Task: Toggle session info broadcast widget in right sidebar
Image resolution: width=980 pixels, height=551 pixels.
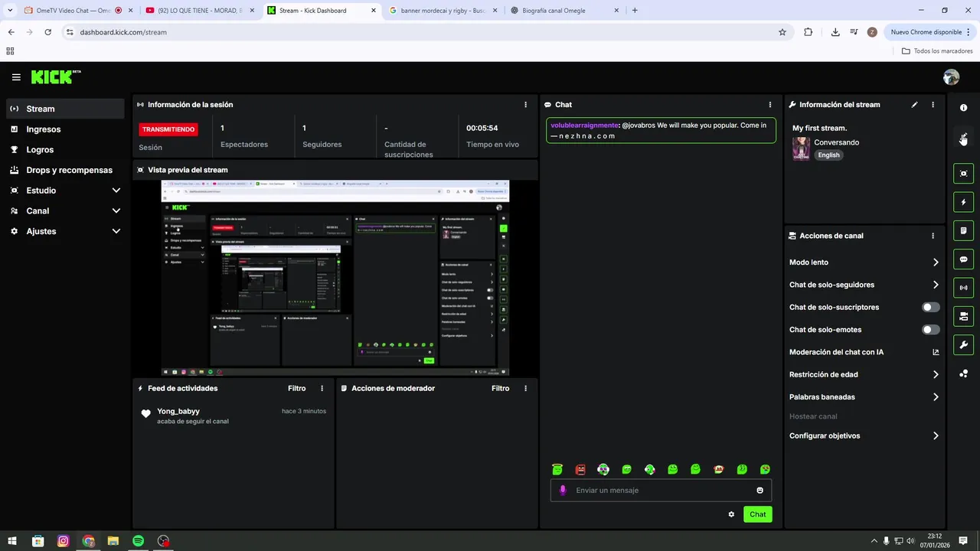Action: click(964, 288)
